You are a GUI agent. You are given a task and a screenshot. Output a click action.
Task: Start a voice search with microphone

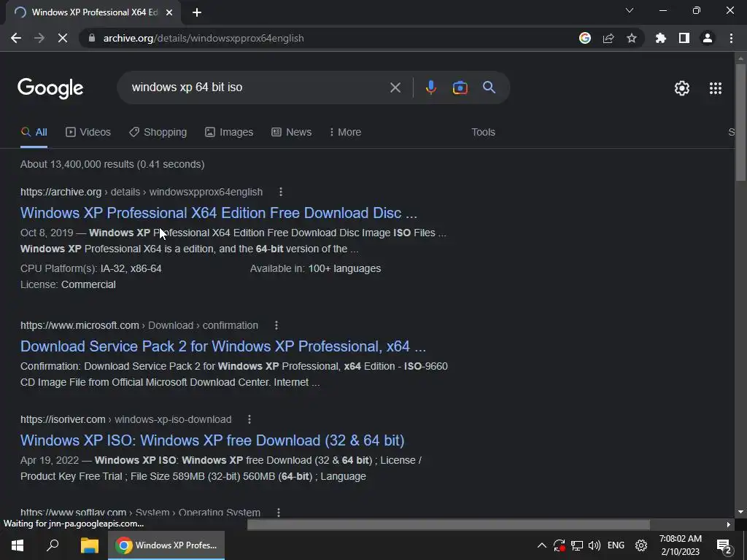click(430, 87)
